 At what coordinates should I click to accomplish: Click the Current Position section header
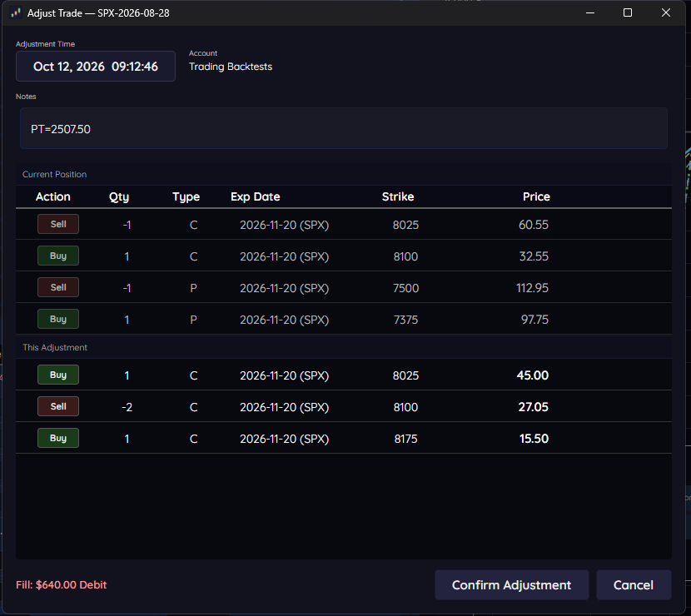tap(55, 174)
